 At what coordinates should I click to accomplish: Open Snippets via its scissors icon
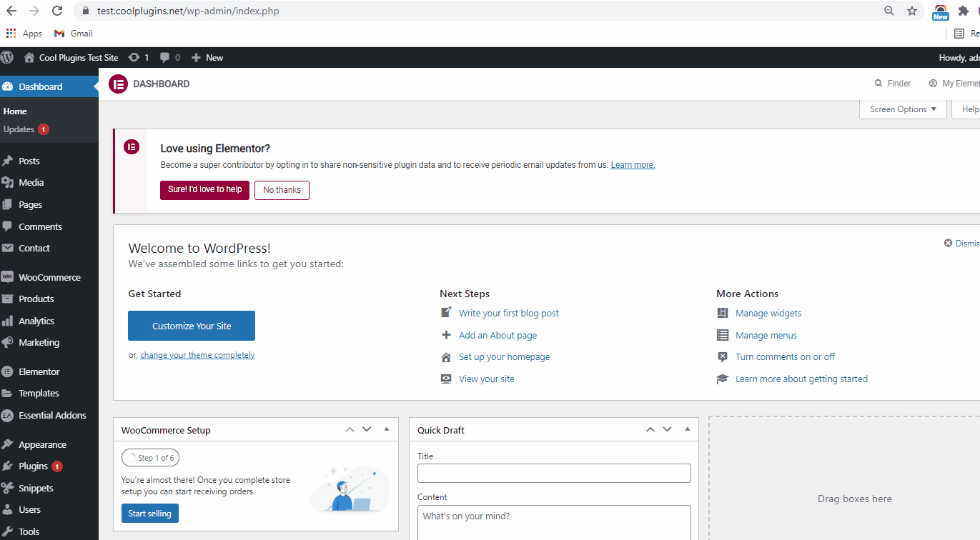coord(7,488)
